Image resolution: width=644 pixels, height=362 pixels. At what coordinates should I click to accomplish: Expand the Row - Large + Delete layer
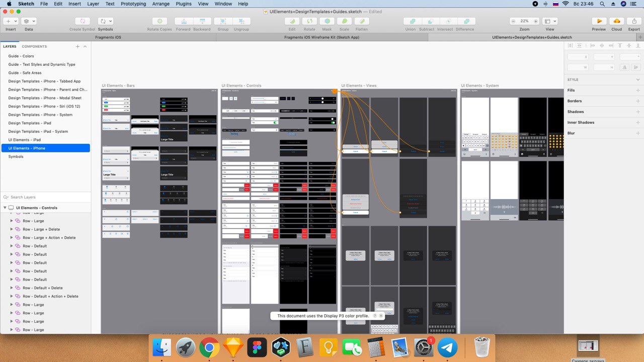(x=12, y=229)
